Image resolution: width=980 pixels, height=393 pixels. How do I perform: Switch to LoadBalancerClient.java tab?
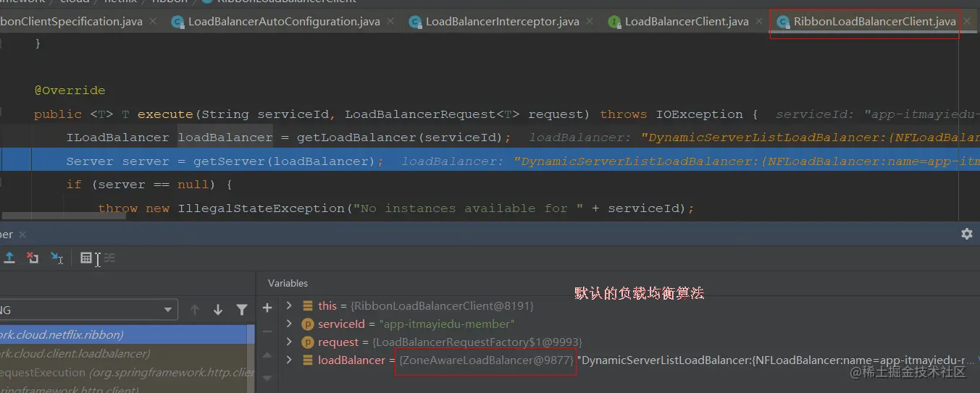pyautogui.click(x=679, y=22)
